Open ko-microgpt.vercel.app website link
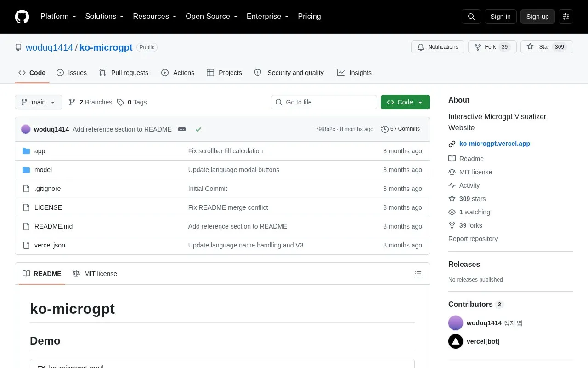 tap(495, 144)
